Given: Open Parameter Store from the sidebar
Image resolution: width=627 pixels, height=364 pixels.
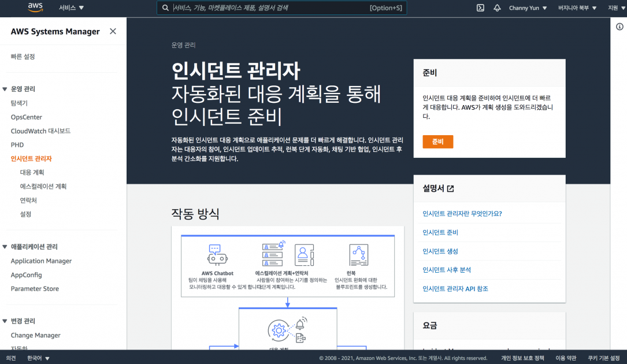Looking at the screenshot, I should pos(36,288).
